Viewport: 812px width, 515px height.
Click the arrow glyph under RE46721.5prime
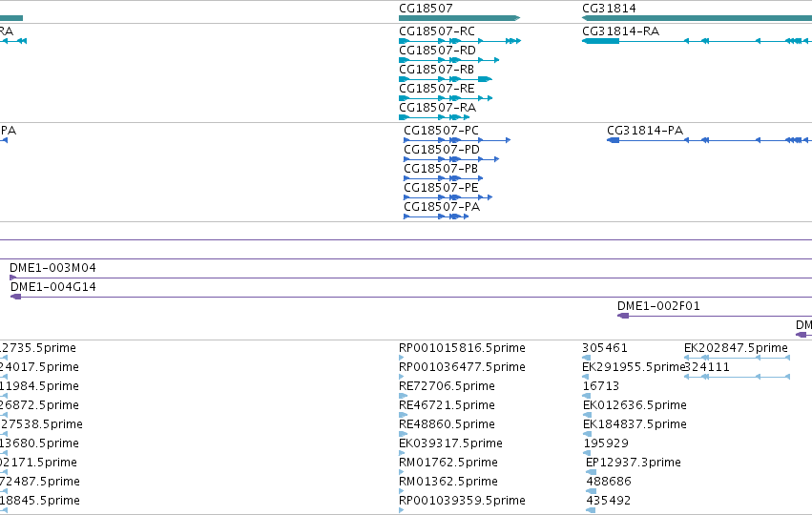point(404,415)
